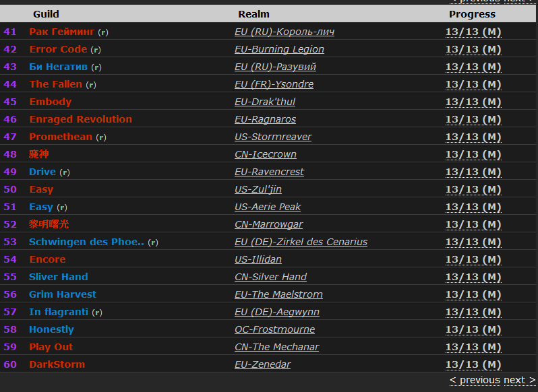The image size is (538, 392).
Task: Open the EU-Zenedar realm link
Action: click(x=262, y=364)
